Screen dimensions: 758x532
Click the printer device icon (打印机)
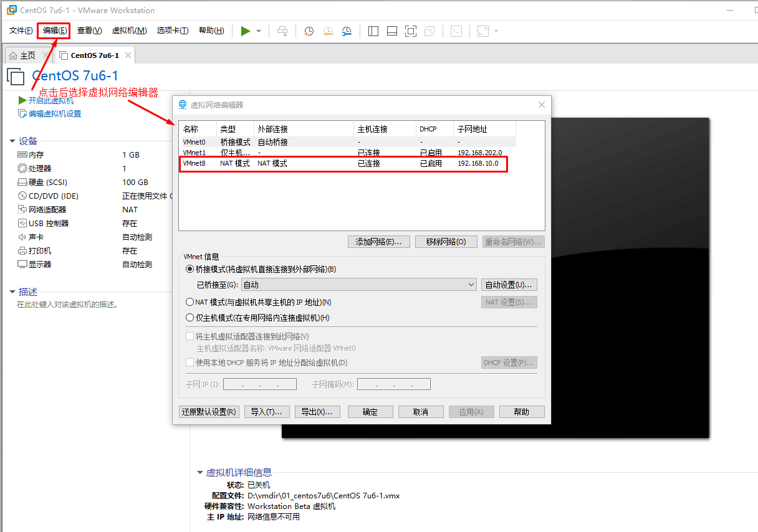click(x=22, y=250)
